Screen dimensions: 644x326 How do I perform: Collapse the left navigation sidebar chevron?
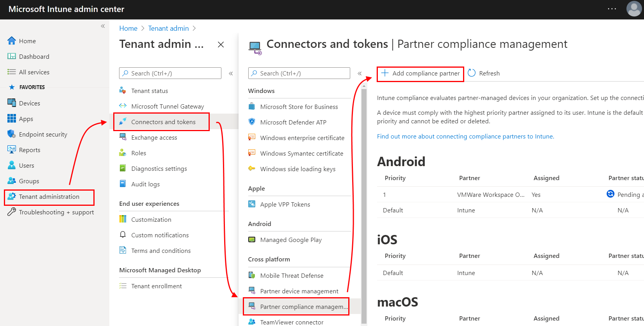pos(103,26)
